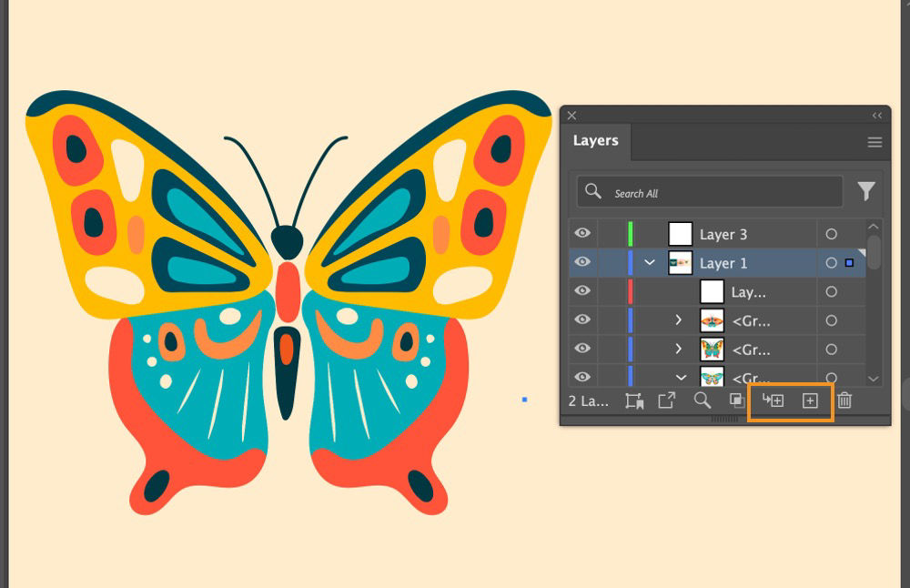
Task: Select the Layers tab
Action: click(596, 141)
